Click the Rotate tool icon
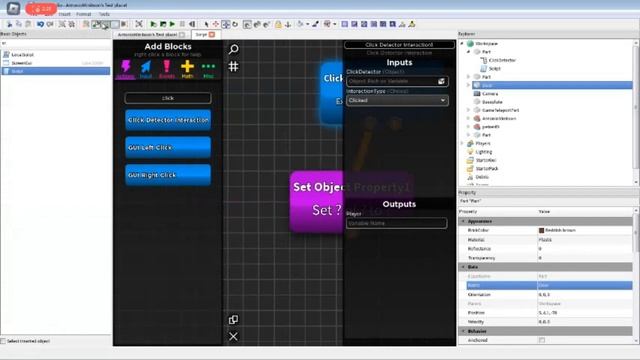Image resolution: width=640 pixels, height=360 pixels. pos(235,24)
